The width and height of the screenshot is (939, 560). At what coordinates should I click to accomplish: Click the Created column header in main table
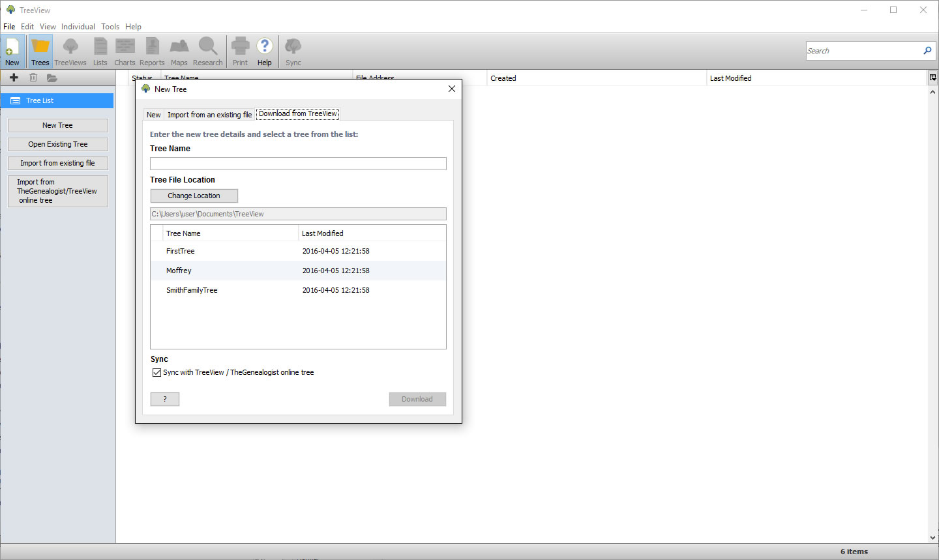597,78
